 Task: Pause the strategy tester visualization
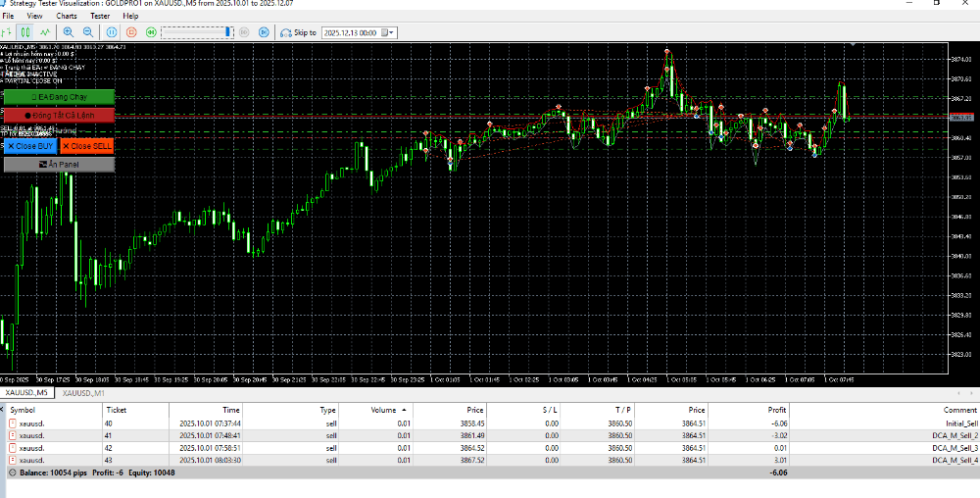113,32
